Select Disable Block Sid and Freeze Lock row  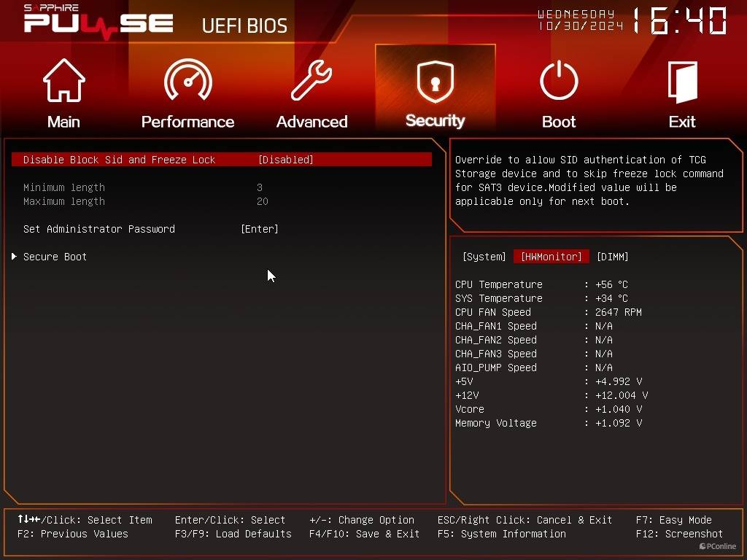222,160
